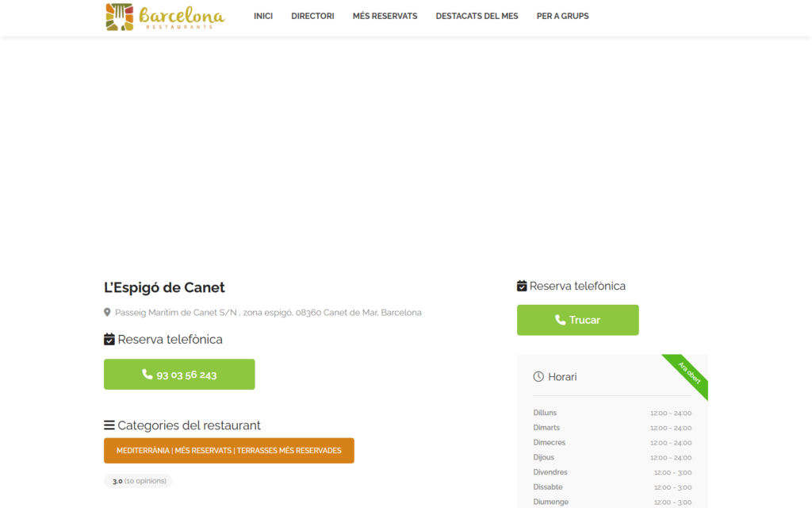Click the Dijous schedule row label
This screenshot has height=508, width=812.
544,457
